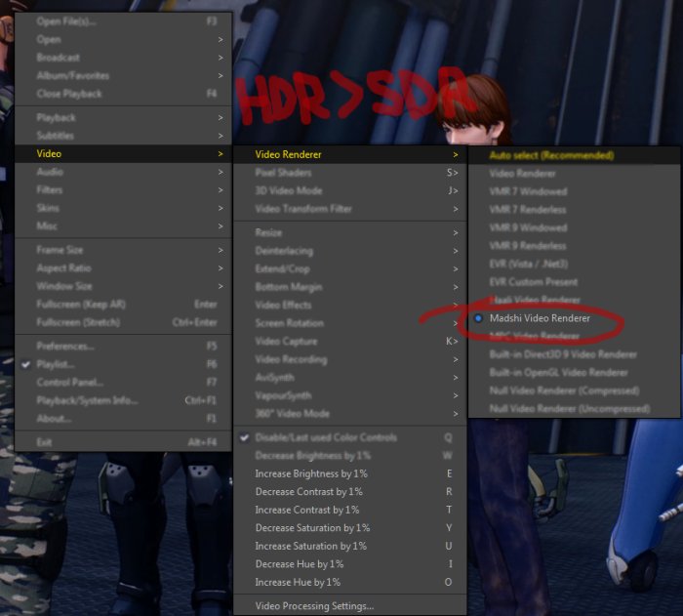Open Bottom Margin submenu

[x=350, y=287]
